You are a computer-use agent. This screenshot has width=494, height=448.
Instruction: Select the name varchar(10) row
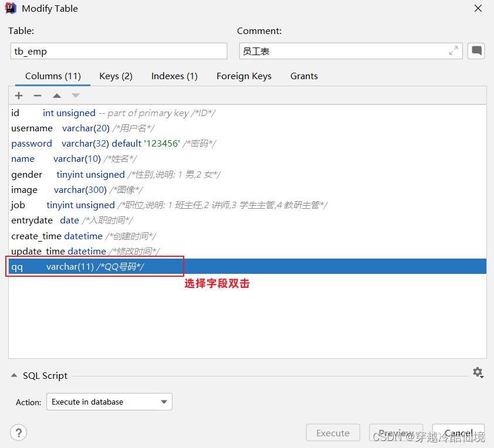pyautogui.click(x=248, y=159)
